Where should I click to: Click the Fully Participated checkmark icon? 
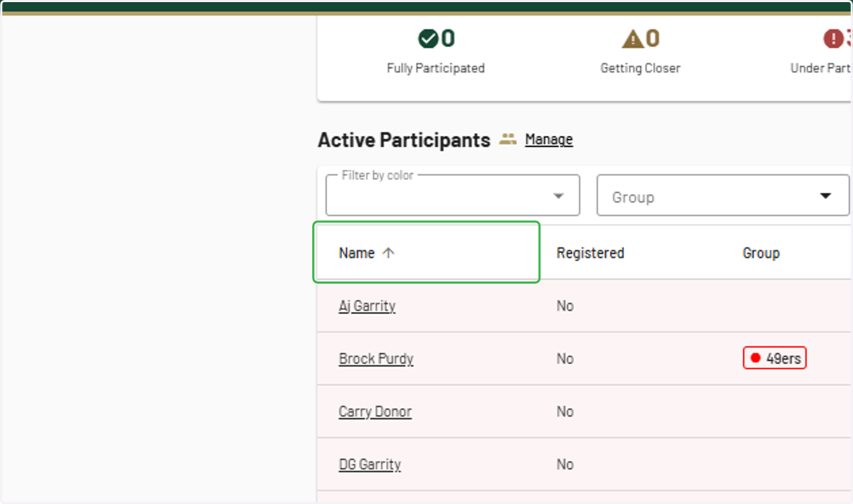click(x=428, y=39)
